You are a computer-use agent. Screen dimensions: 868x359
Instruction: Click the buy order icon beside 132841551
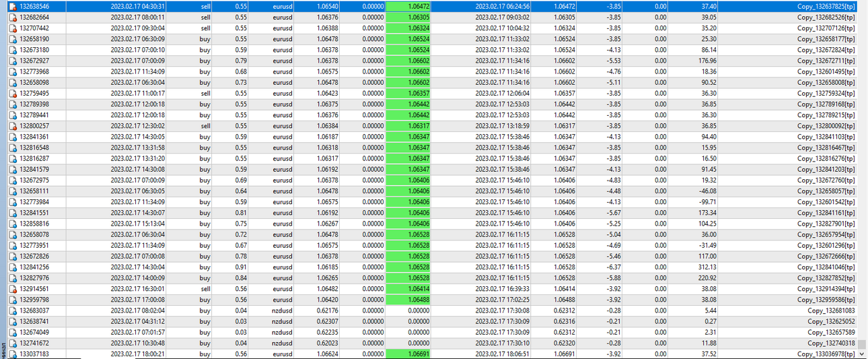coord(13,213)
